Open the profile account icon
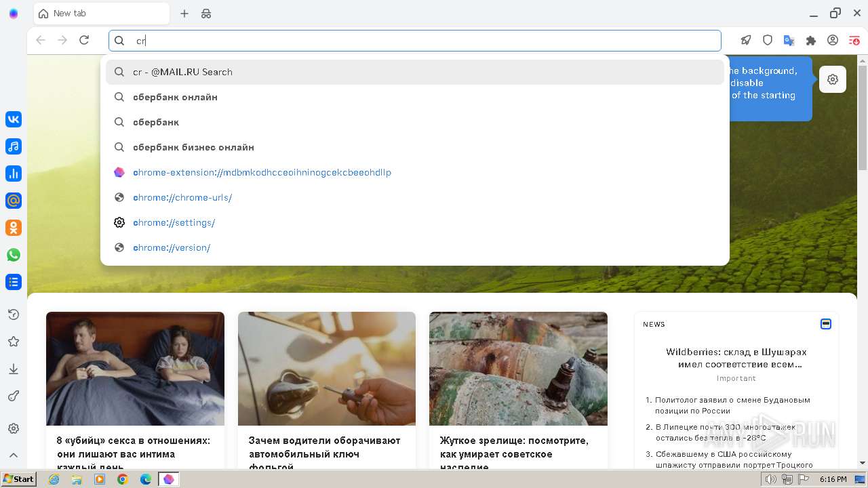868x488 pixels. point(833,41)
